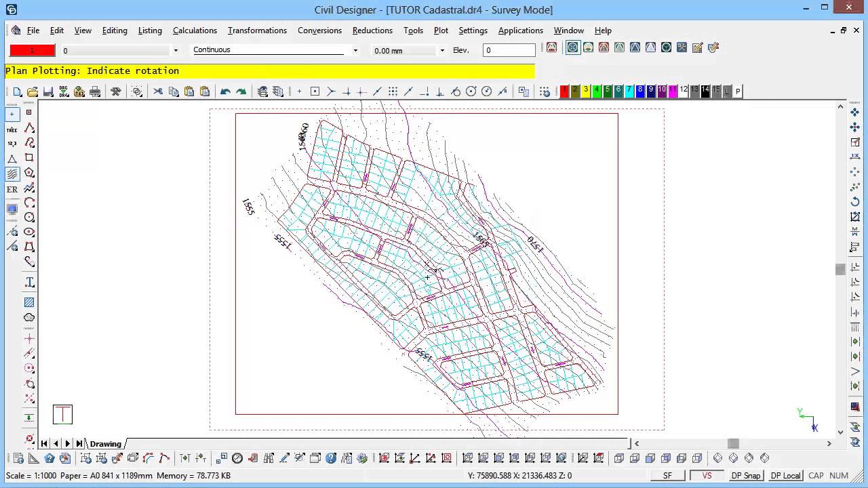Click the Undo arrow icon

tap(225, 91)
